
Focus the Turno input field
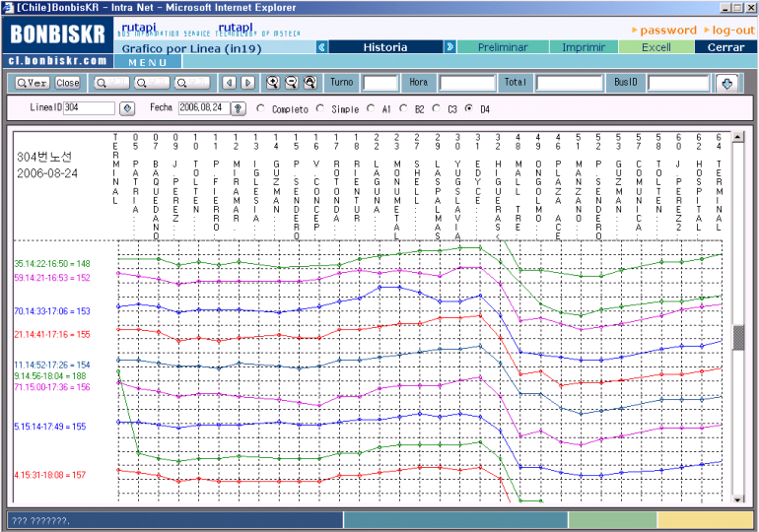coord(380,83)
